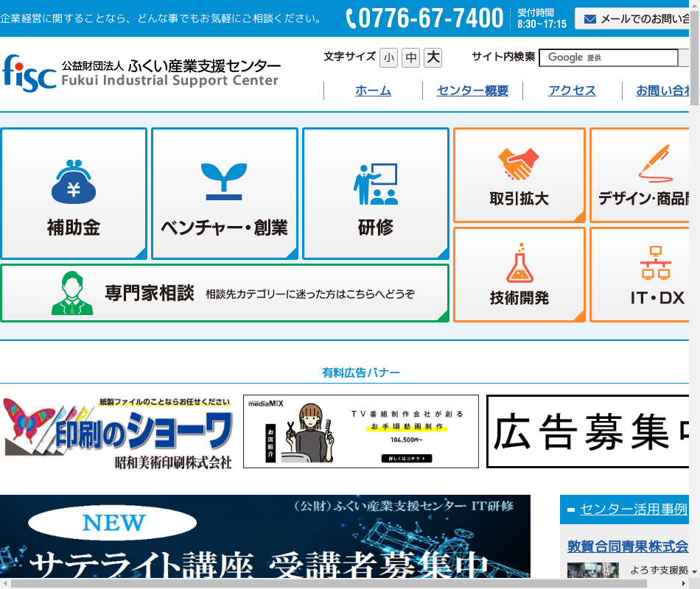The image size is (700, 589).
Task: Click the Google site search field
Action: 608,57
